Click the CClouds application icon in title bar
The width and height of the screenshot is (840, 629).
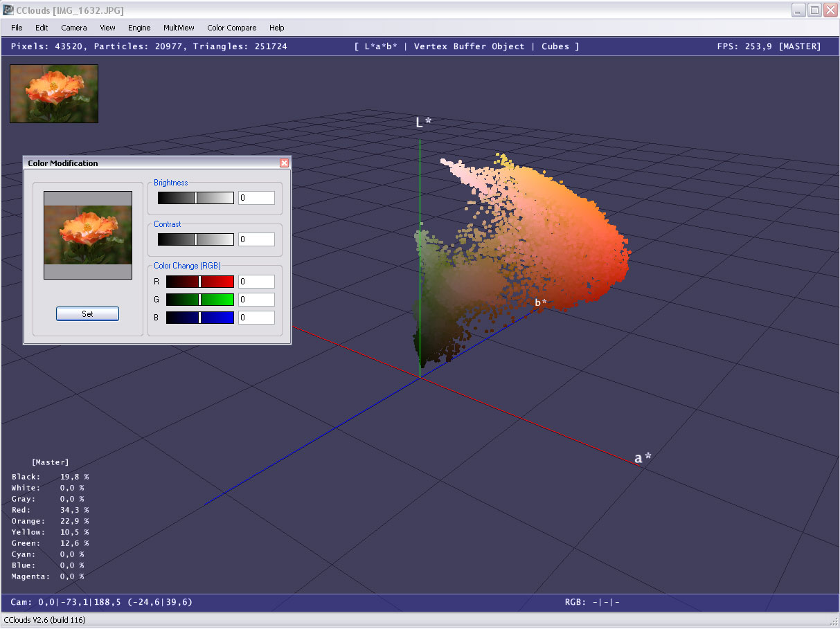[x=8, y=10]
